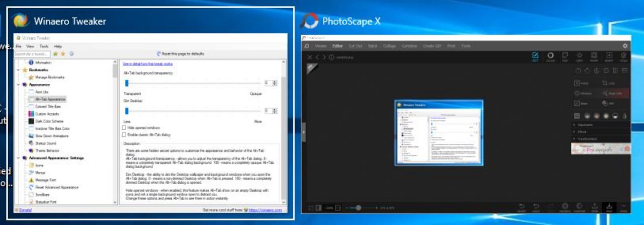This screenshot has width=644, height=225.
Task: Show image info icon in PhotoScape X
Action: [x=331, y=57]
